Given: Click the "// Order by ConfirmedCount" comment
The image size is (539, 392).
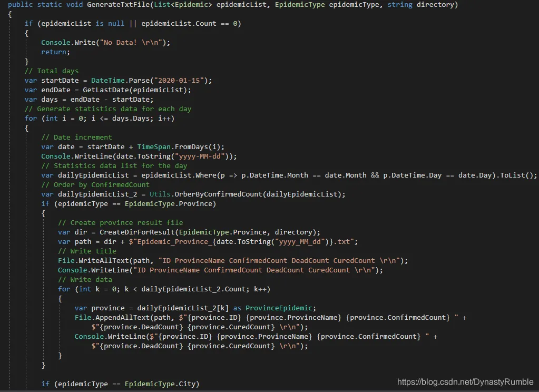Looking at the screenshot, I should [x=95, y=184].
